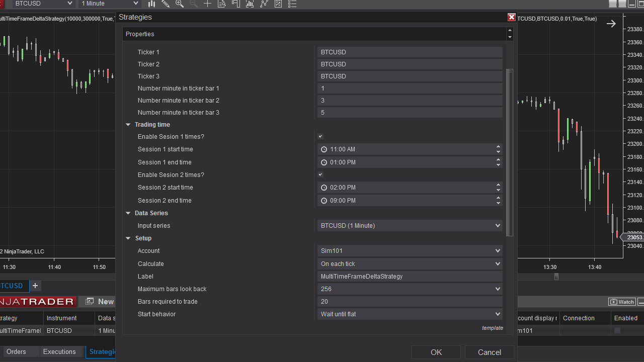Edit the Ticker 3 field
The image size is (644, 362).
[x=410, y=76]
